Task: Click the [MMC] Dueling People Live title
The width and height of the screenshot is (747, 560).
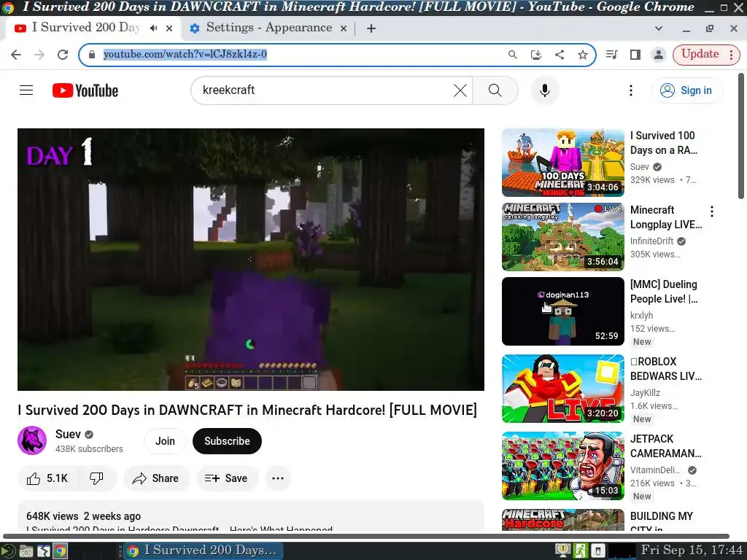Action: coord(665,292)
